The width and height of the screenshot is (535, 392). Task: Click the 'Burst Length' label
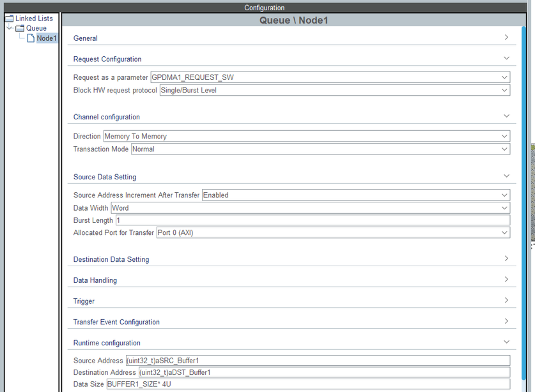pos(93,220)
